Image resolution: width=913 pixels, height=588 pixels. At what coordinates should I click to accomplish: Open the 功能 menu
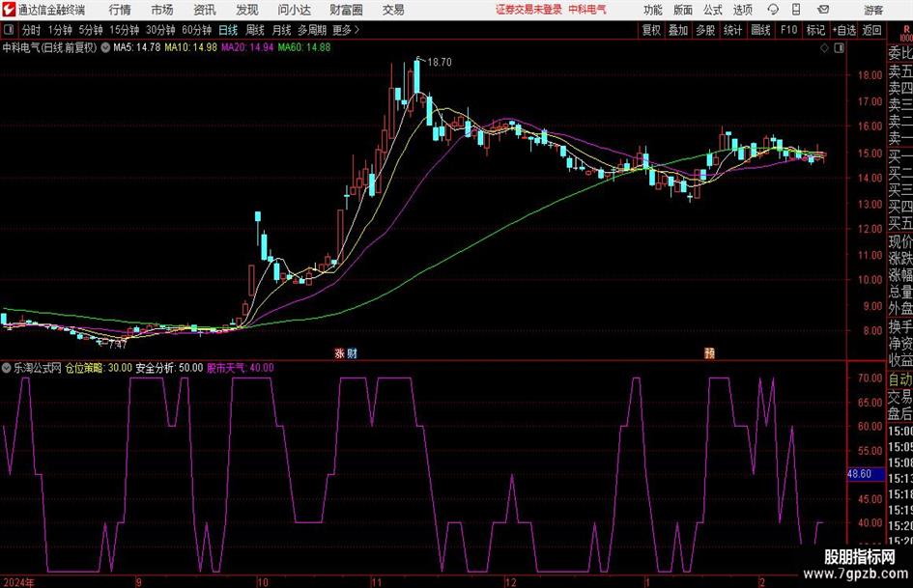tap(653, 10)
